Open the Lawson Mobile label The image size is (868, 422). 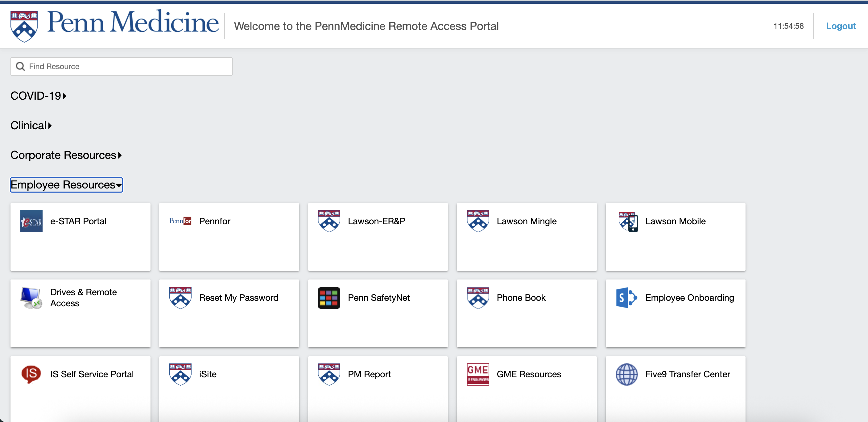pyautogui.click(x=675, y=221)
